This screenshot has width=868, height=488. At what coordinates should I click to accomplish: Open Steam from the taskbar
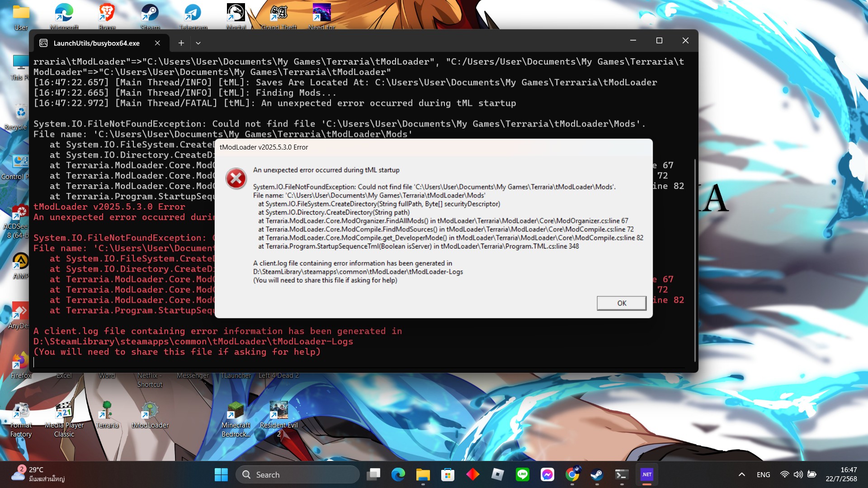[x=597, y=474]
